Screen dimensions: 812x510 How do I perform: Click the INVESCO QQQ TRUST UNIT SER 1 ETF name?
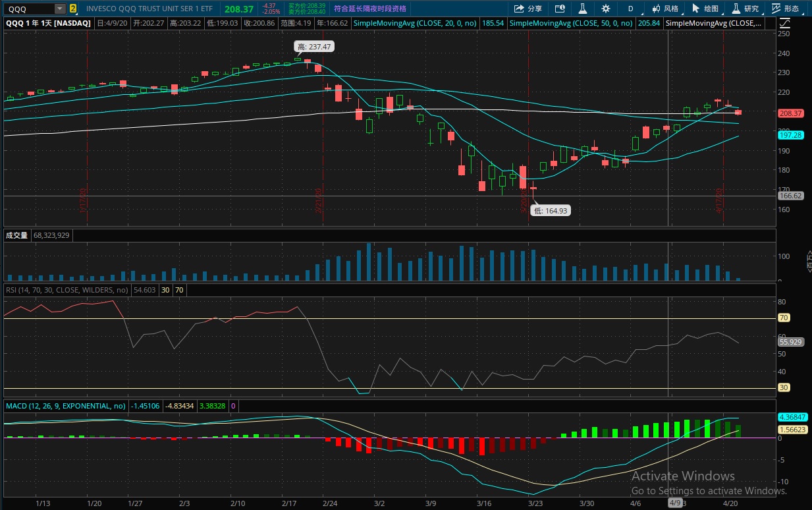(149, 9)
